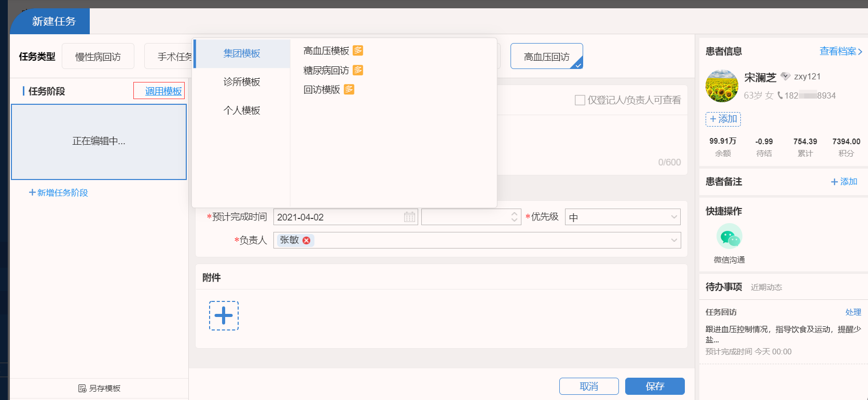868x400 pixels.
Task: Expand the responsible person dropdown arrow
Action: (674, 240)
